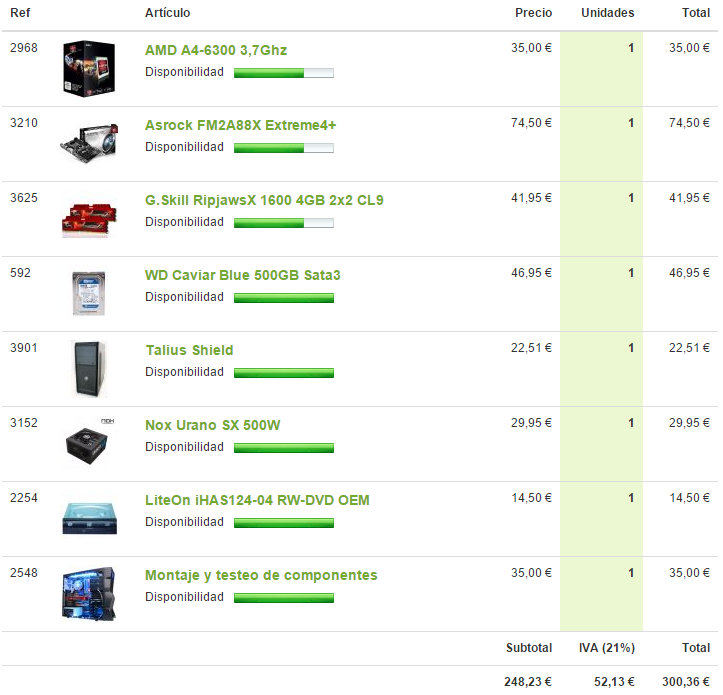Click reference number 3625

[24, 198]
